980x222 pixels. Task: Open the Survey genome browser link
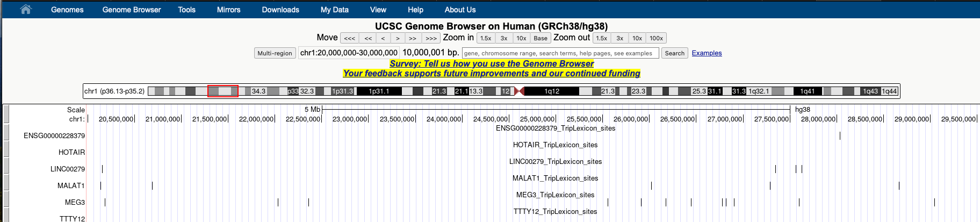tap(492, 63)
